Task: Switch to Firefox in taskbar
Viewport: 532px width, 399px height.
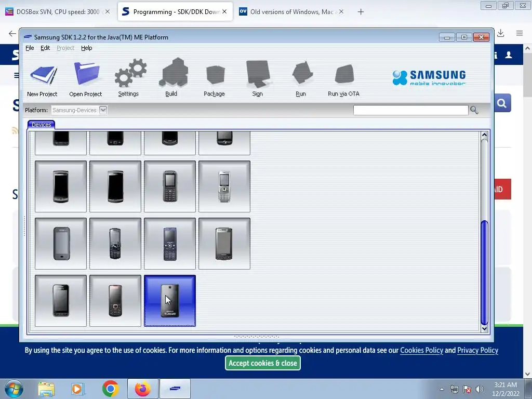Action: click(x=143, y=389)
